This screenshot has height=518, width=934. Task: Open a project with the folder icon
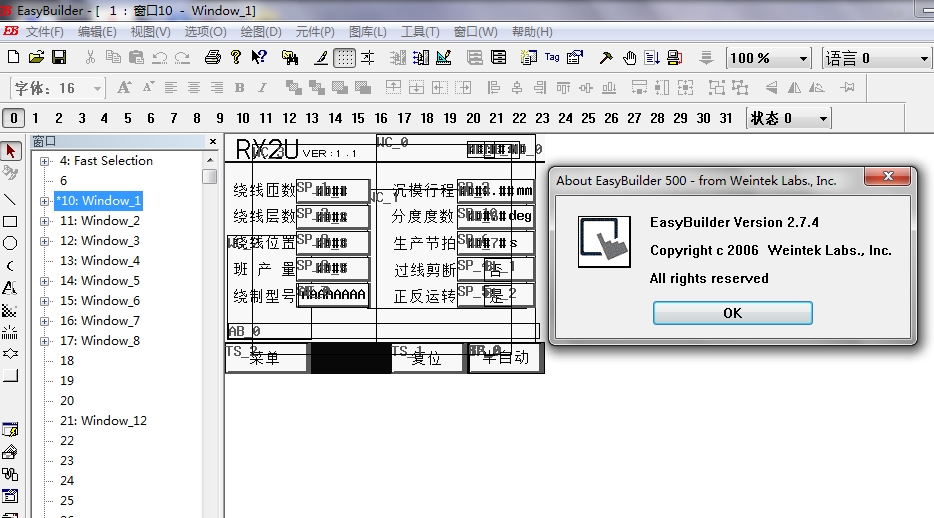36,58
